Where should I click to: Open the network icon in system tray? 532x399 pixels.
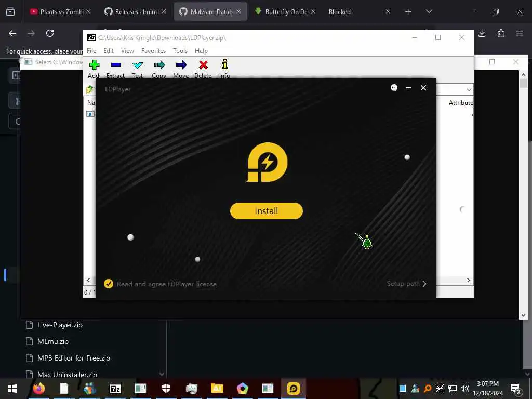(x=453, y=389)
